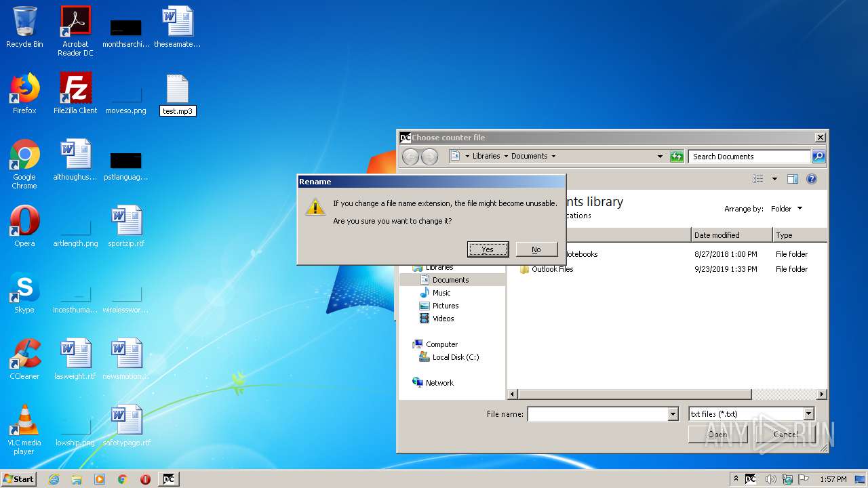
Task: Open help in the file dialog
Action: click(x=812, y=179)
